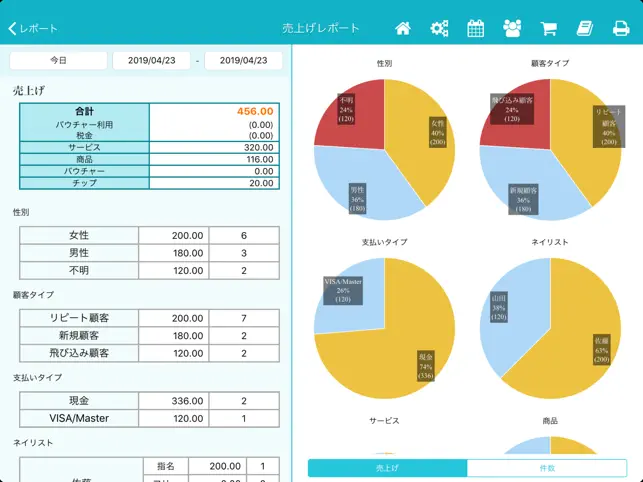Switch charts to 件数 tab
Screen dimensions: 643x482
point(547,468)
